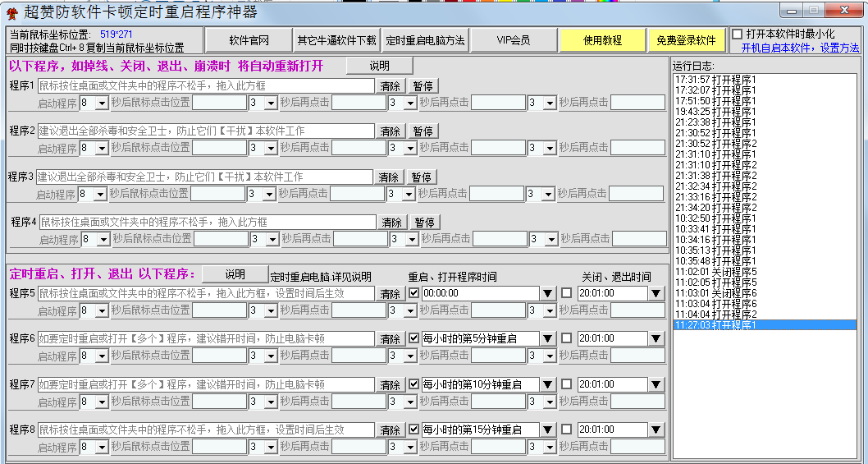Click the yellow 免费登录软件 button
Image resolution: width=868 pixels, height=464 pixels.
(x=686, y=40)
